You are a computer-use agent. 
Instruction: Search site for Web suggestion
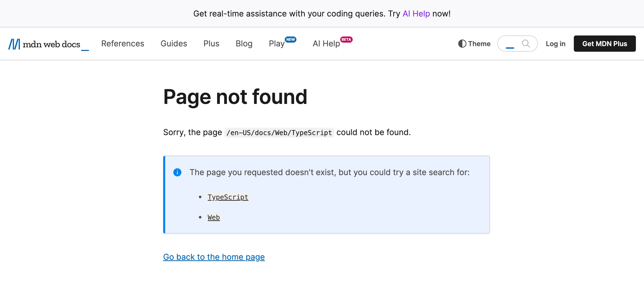point(214,217)
